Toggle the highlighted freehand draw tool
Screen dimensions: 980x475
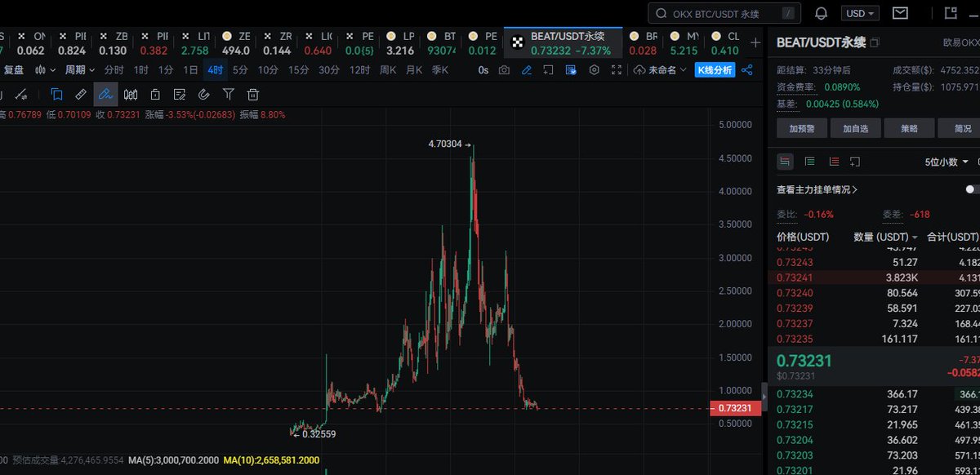click(x=105, y=94)
